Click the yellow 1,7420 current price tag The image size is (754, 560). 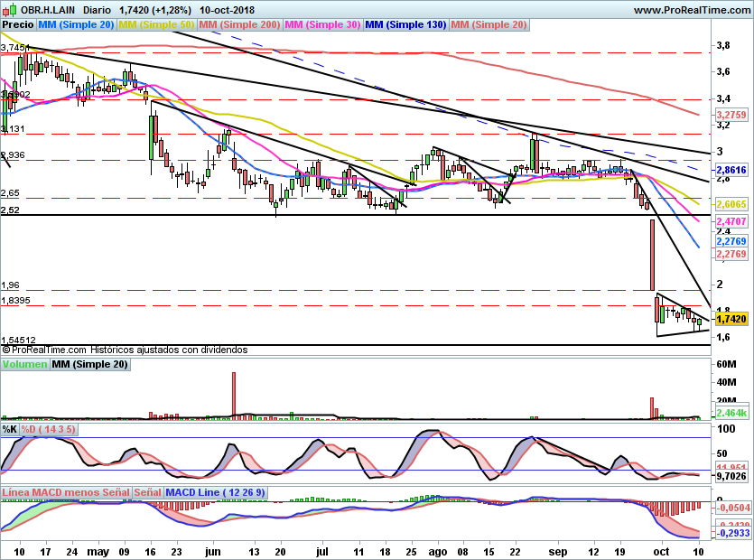click(x=731, y=319)
